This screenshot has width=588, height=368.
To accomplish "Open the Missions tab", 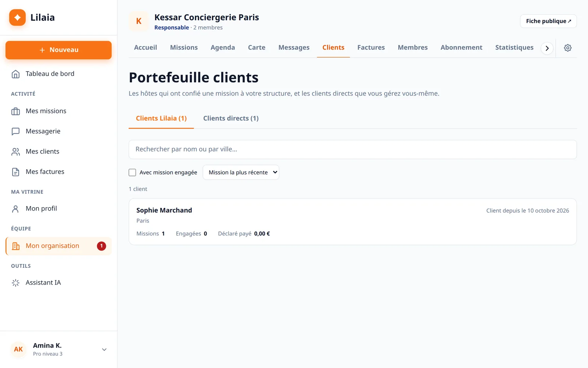I will point(184,47).
